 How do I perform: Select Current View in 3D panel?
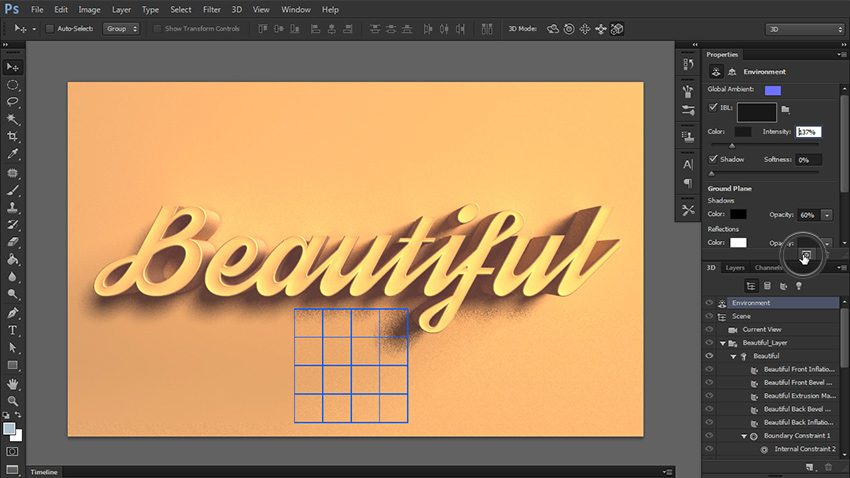pyautogui.click(x=760, y=329)
